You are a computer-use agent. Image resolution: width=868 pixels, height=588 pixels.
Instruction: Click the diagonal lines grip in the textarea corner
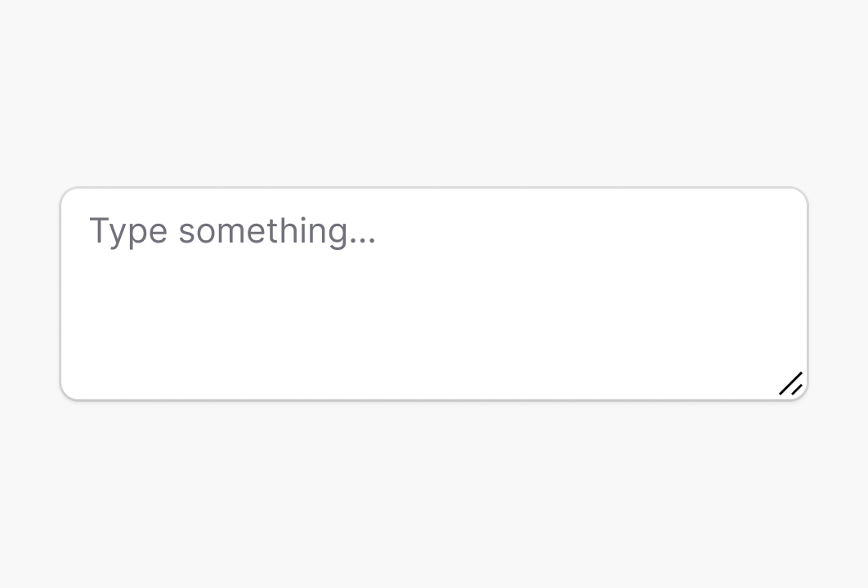[791, 384]
